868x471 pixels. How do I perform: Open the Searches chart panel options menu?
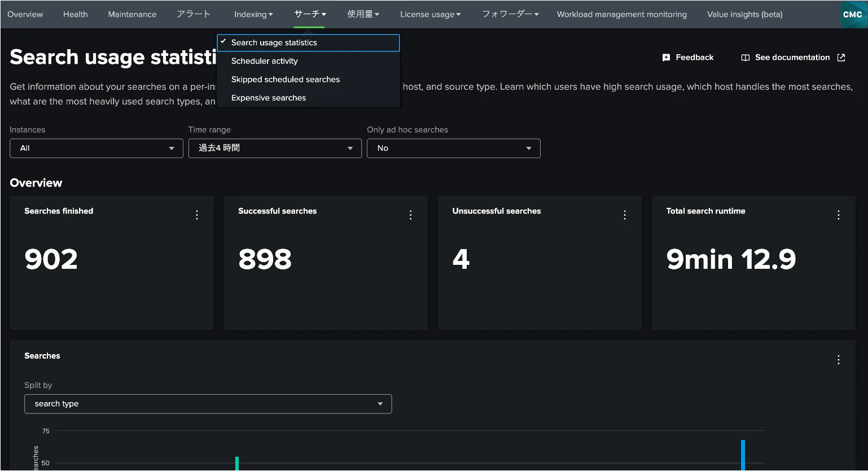838,360
